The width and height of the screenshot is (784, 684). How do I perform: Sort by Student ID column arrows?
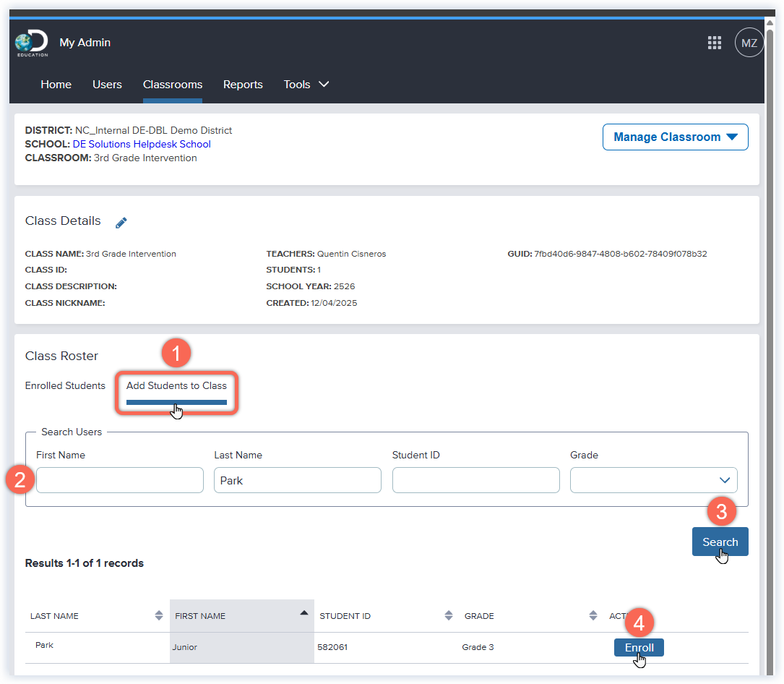(448, 615)
